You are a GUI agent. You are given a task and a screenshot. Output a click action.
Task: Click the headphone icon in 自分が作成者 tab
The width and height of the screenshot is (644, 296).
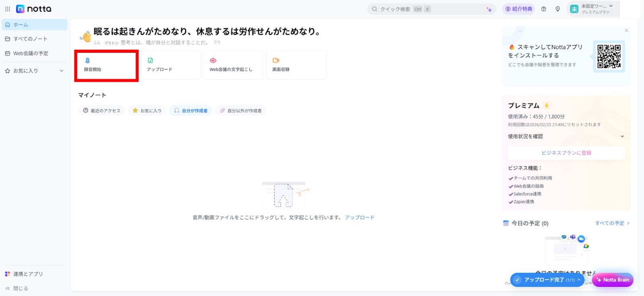(177, 110)
